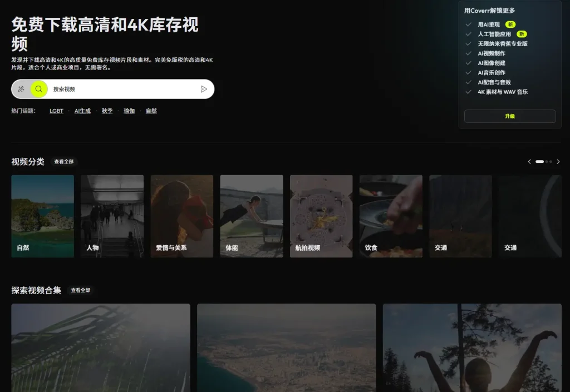Screen dimensions: 570x392
Task: Click the AI视频制作 feature text
Action: [492, 53]
